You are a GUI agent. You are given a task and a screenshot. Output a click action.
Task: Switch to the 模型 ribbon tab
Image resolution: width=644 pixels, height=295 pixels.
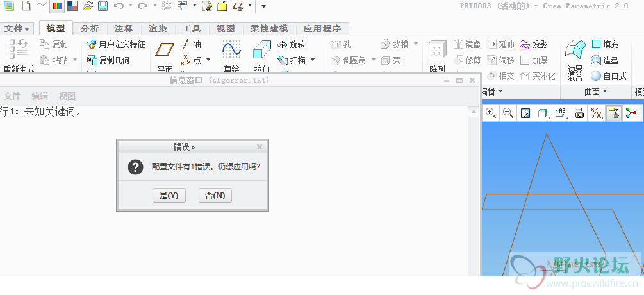pos(56,28)
